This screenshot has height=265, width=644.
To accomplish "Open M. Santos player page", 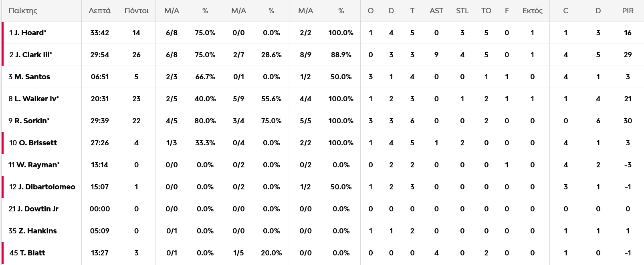I will [32, 77].
